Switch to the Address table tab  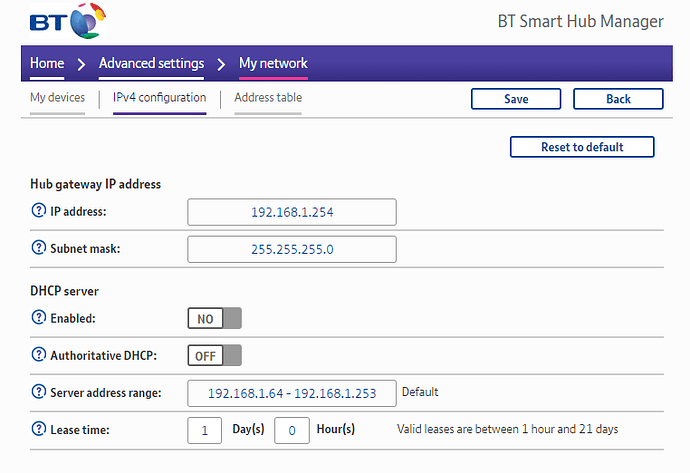[268, 98]
